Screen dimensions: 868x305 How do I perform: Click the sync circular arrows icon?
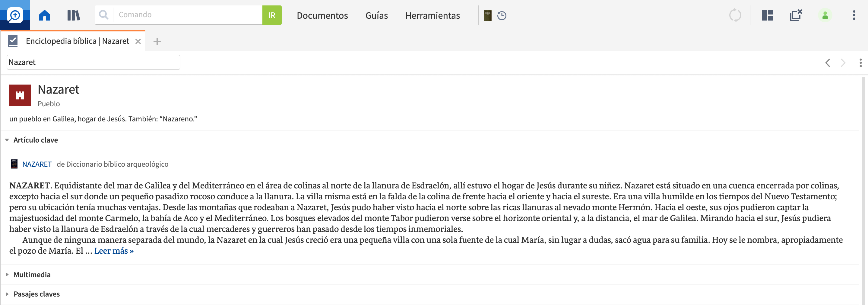click(735, 15)
